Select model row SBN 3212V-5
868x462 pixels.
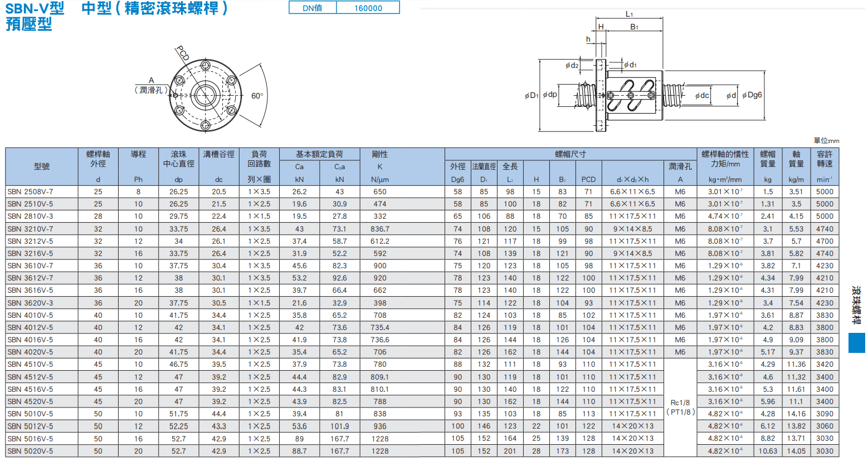click(x=422, y=241)
